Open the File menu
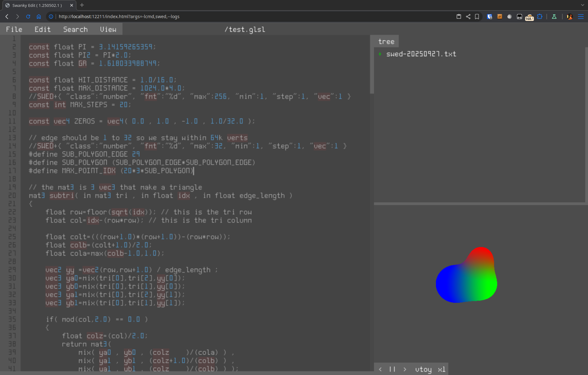588x375 pixels. pyautogui.click(x=14, y=29)
